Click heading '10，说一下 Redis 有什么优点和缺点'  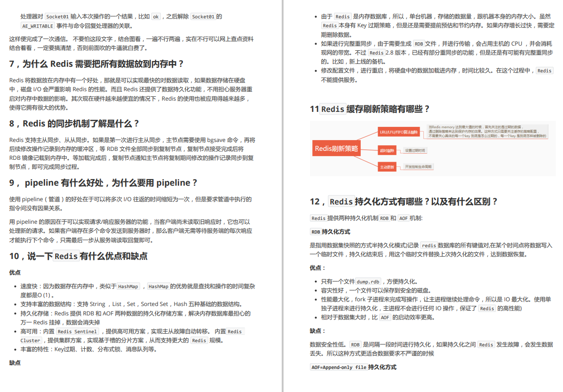(x=78, y=256)
